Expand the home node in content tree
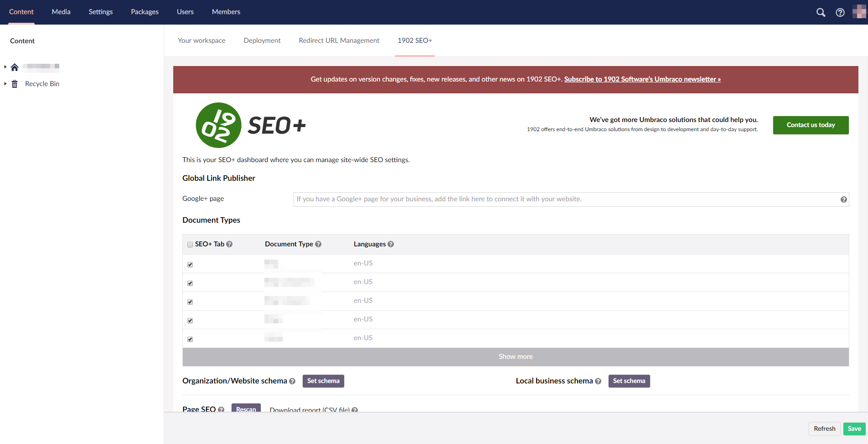 coord(5,67)
